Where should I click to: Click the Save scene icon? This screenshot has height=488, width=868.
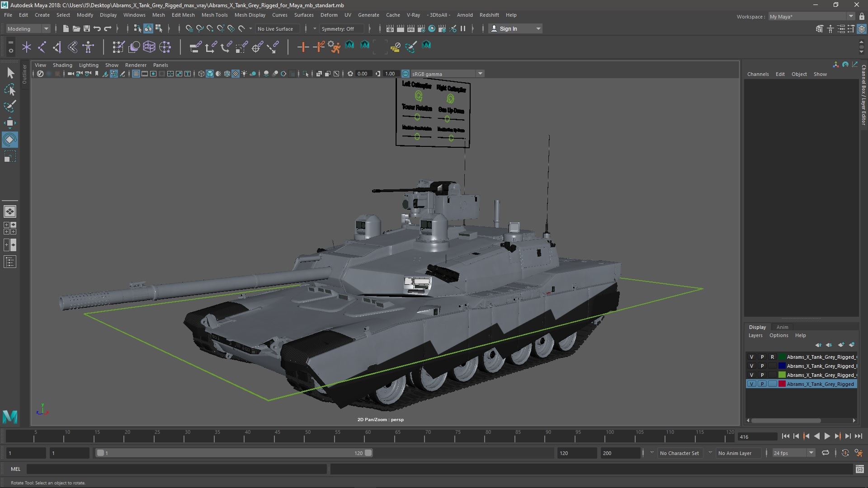[87, 28]
